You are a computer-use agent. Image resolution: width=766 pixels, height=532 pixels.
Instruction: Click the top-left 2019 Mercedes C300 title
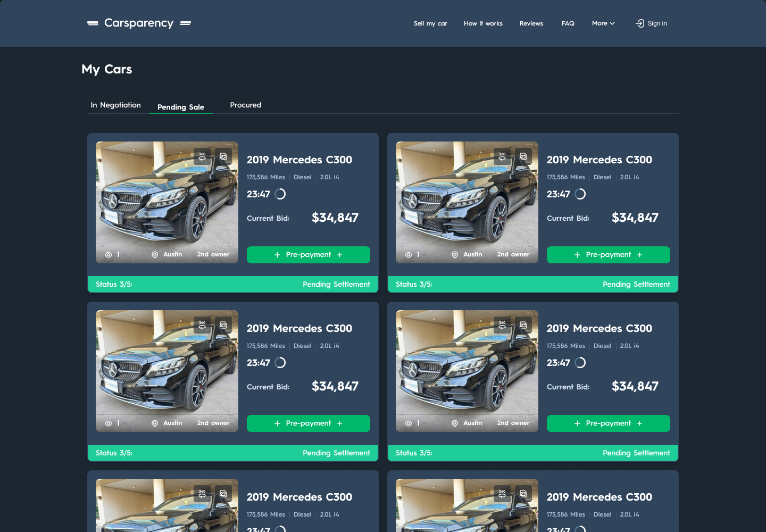[x=299, y=160]
